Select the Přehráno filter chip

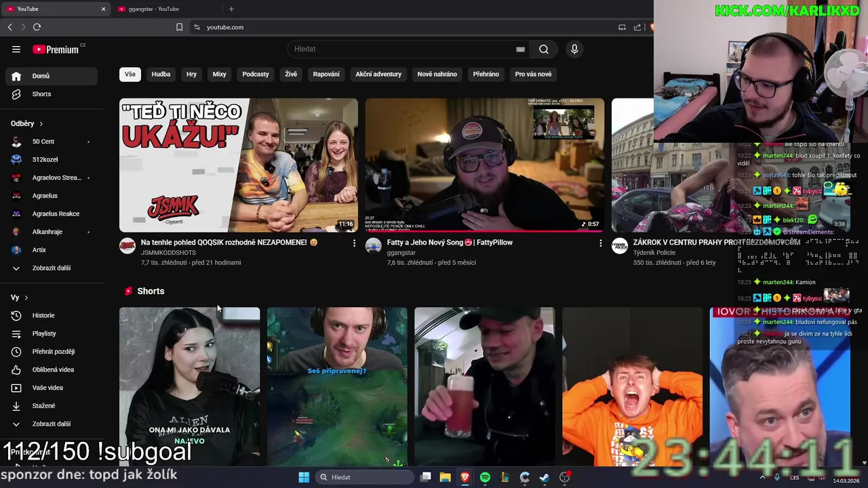486,74
